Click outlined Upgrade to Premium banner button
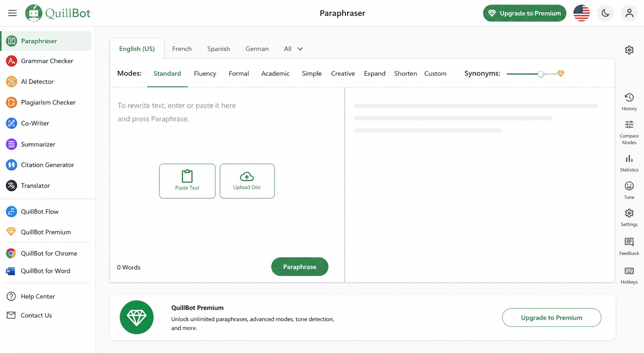Image resolution: width=644 pixels, height=353 pixels. [x=552, y=318]
